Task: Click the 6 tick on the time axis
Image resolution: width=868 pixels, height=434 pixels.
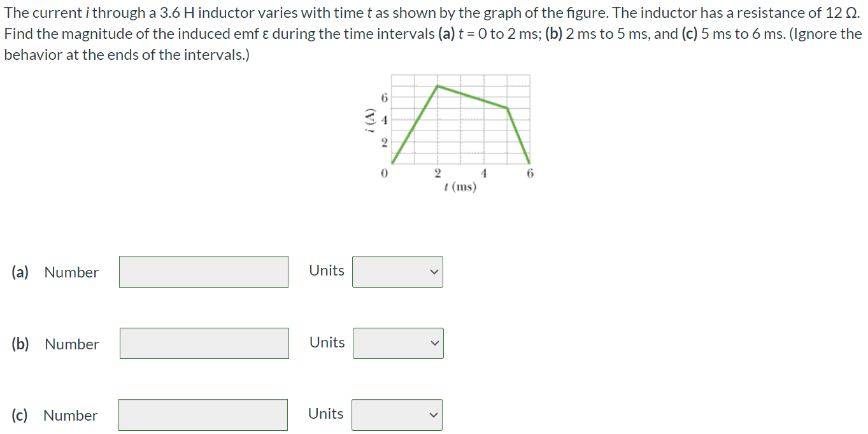Action: click(x=530, y=173)
